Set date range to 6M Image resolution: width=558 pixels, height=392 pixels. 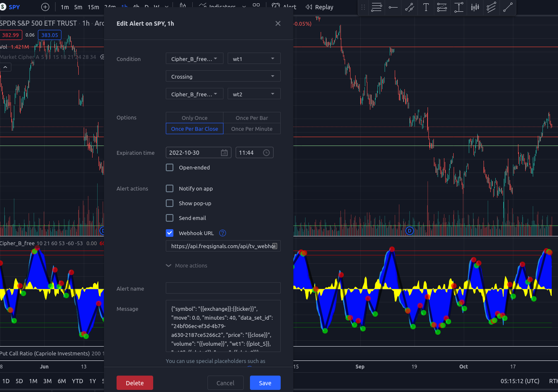pyautogui.click(x=62, y=381)
